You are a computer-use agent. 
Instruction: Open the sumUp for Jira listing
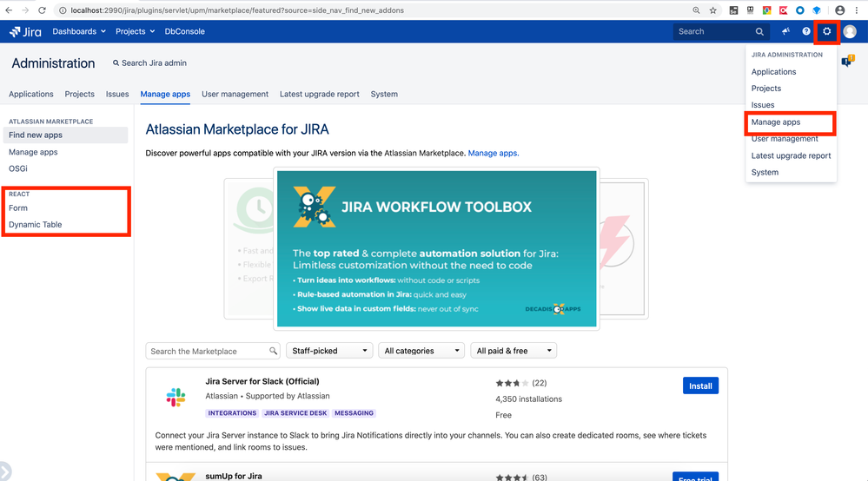(x=234, y=476)
